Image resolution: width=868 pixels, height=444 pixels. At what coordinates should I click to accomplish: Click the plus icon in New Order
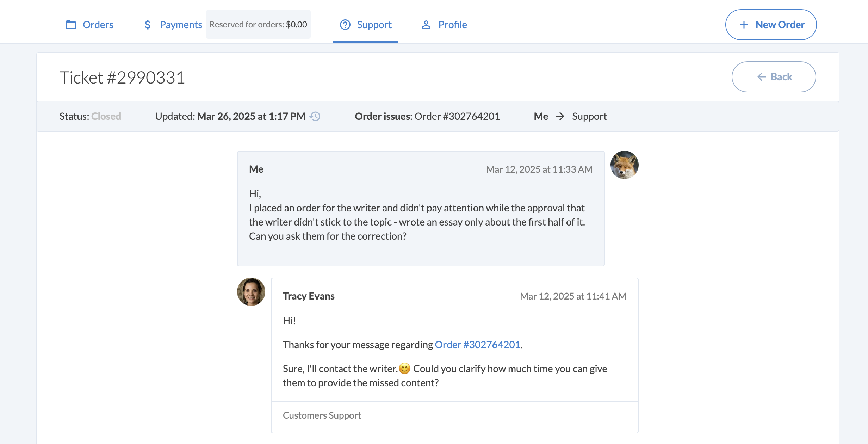[x=744, y=25]
